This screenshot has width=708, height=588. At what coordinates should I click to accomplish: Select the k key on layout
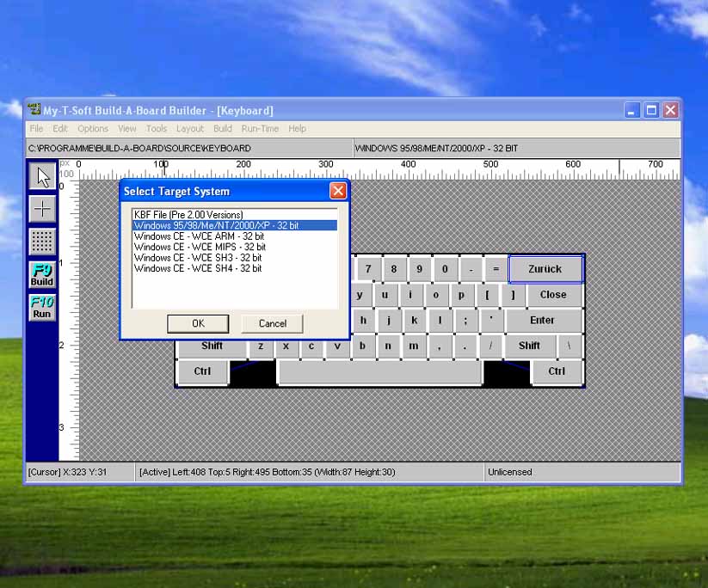point(415,321)
